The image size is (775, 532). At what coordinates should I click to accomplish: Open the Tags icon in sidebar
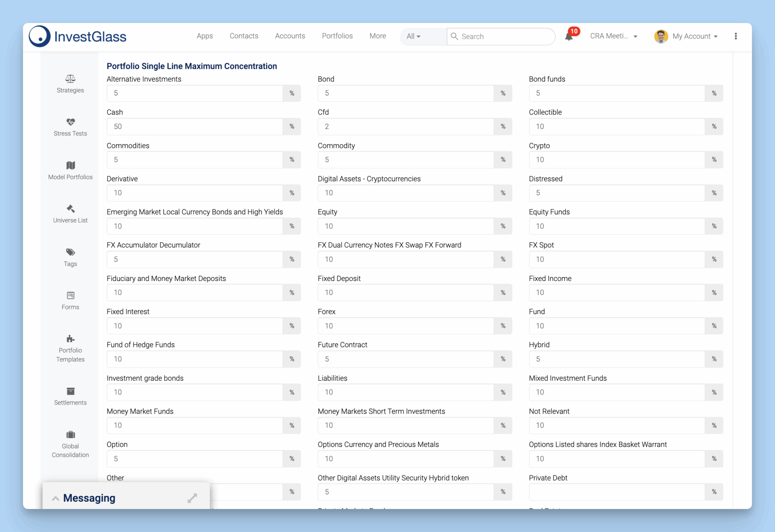click(70, 252)
